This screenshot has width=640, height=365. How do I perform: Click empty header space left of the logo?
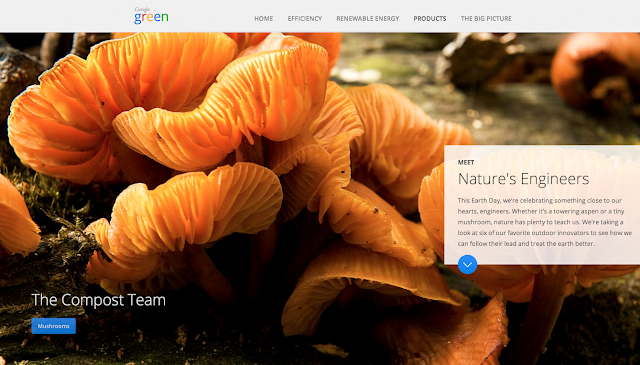[x=65, y=16]
